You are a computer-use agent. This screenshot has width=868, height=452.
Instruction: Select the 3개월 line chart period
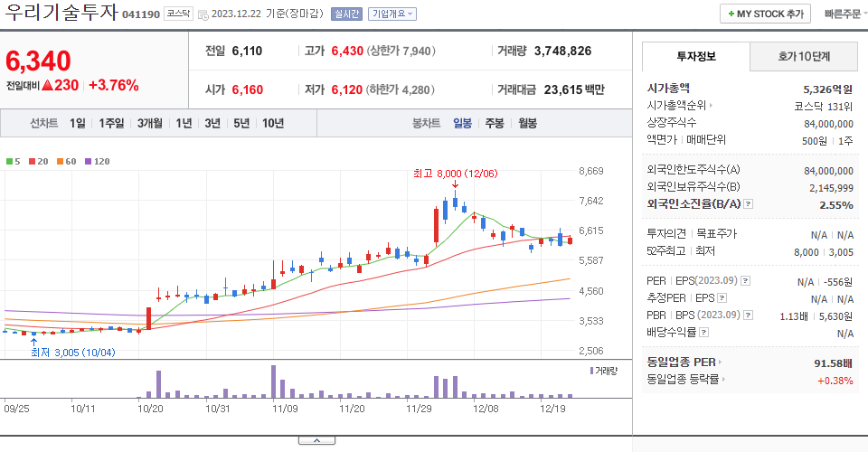click(150, 123)
